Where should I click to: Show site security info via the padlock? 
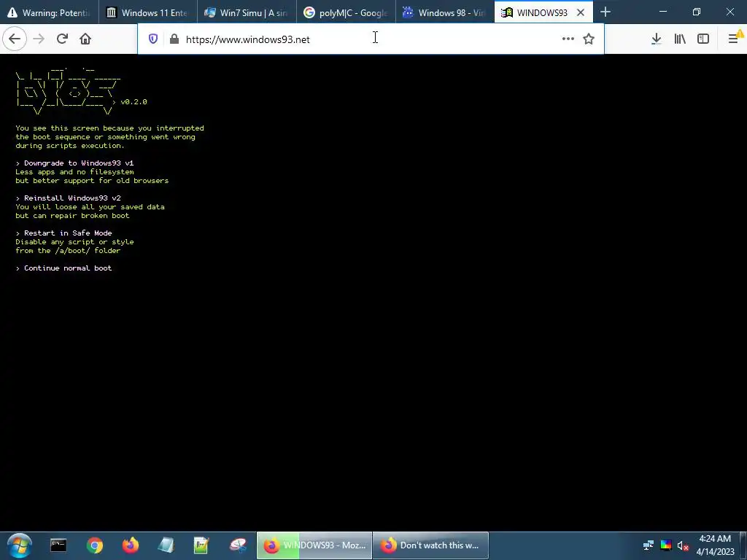(x=174, y=39)
